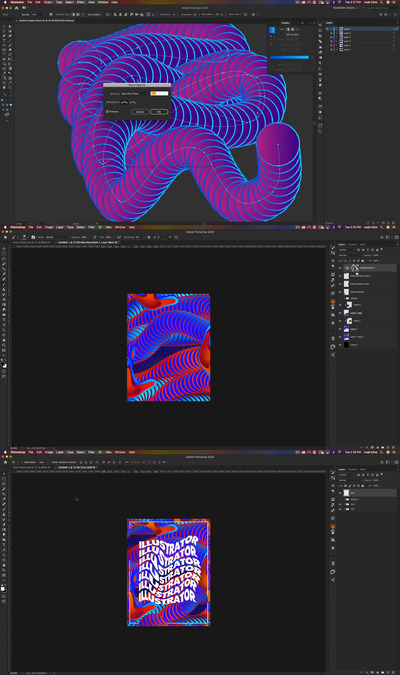Select radial gradient type in Illustrator's Gradient panel
Image resolution: width=400 pixels, height=675 pixels.
coord(292,29)
